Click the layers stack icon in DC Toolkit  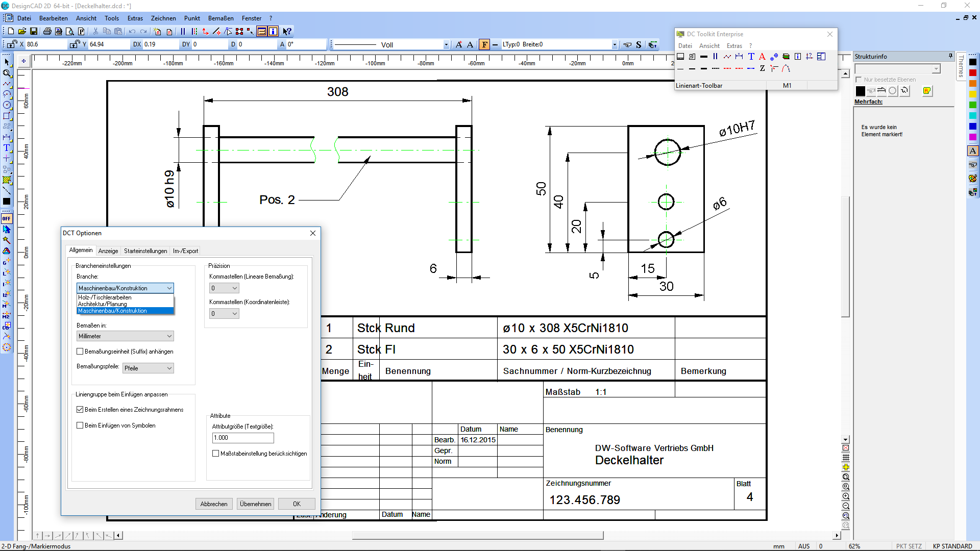pos(786,57)
